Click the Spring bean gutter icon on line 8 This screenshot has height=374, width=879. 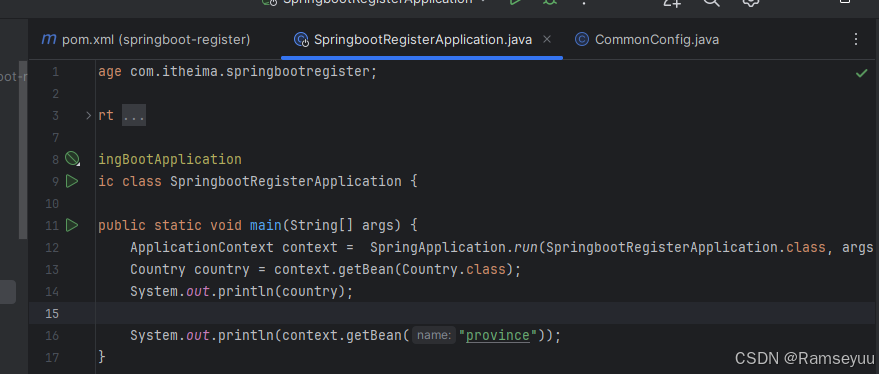pyautogui.click(x=72, y=159)
